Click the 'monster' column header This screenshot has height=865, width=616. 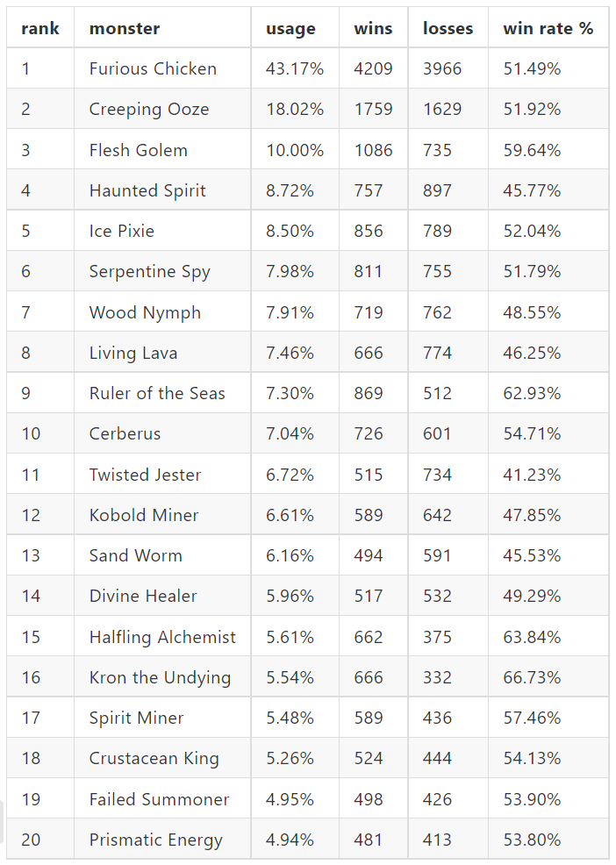tap(125, 28)
